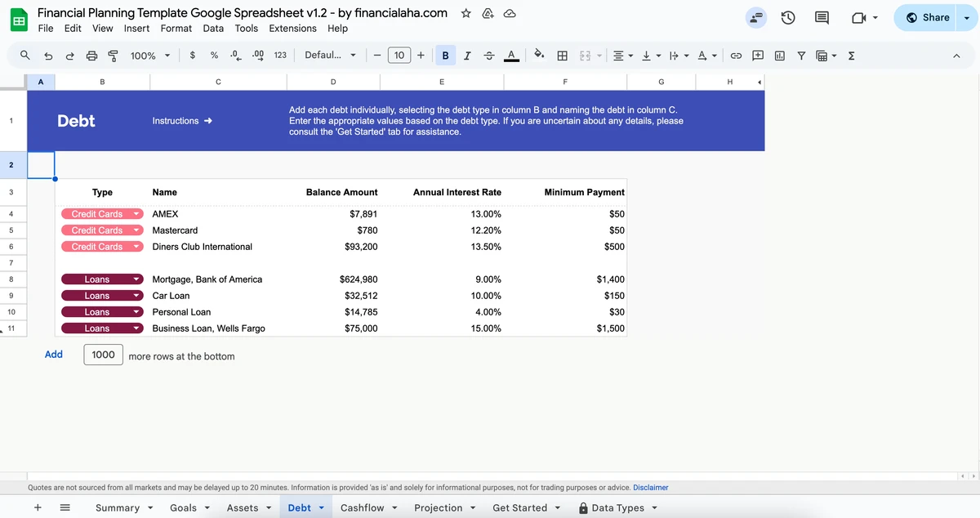Create a filter with the funnel icon
The height and width of the screenshot is (518, 980).
801,56
